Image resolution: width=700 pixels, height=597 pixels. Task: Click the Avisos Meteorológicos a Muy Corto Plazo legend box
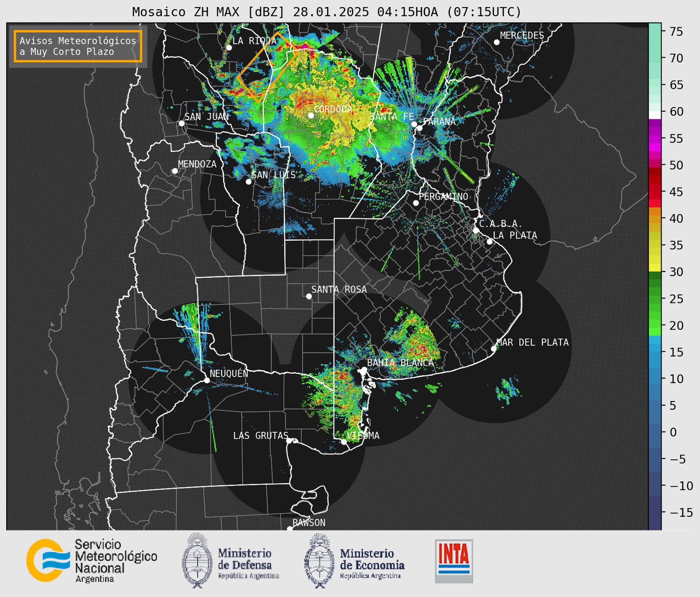[78, 46]
